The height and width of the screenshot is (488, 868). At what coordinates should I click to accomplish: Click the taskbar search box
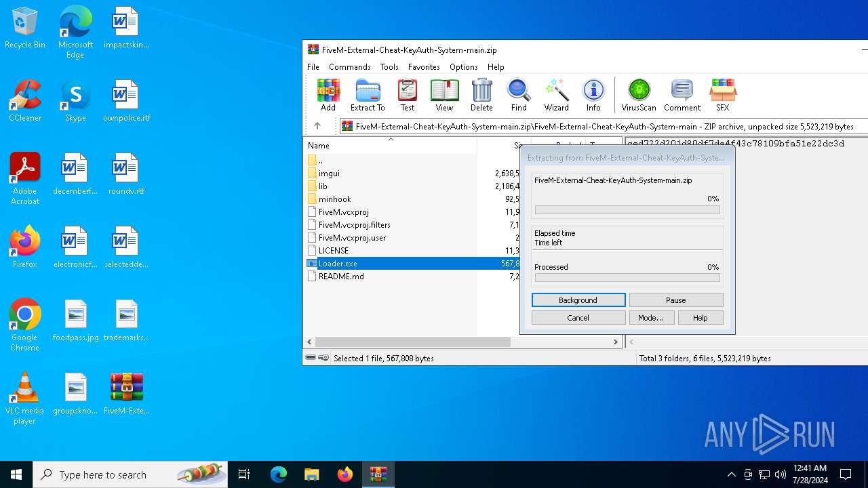(130, 474)
